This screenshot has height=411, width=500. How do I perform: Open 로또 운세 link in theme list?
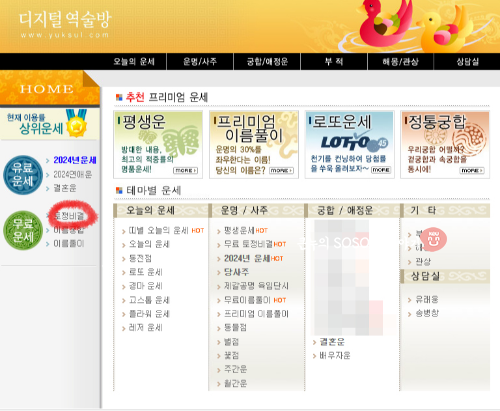tap(146, 272)
